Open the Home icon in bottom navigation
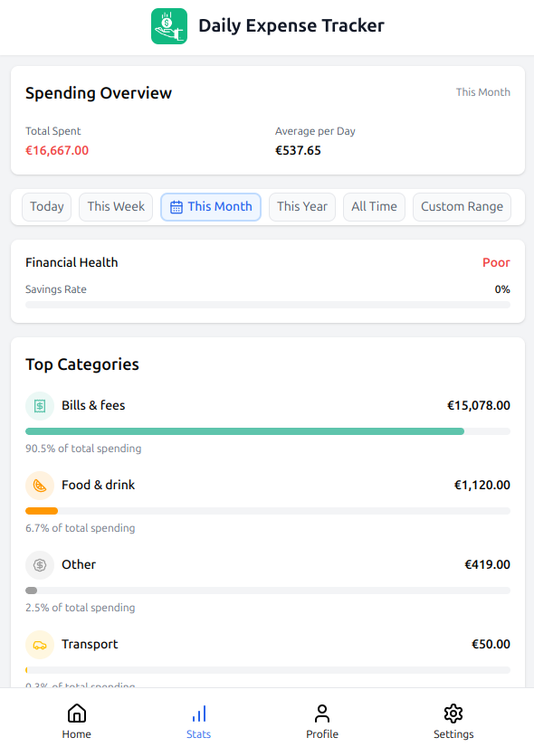This screenshot has height=756, width=534. pyautogui.click(x=77, y=713)
